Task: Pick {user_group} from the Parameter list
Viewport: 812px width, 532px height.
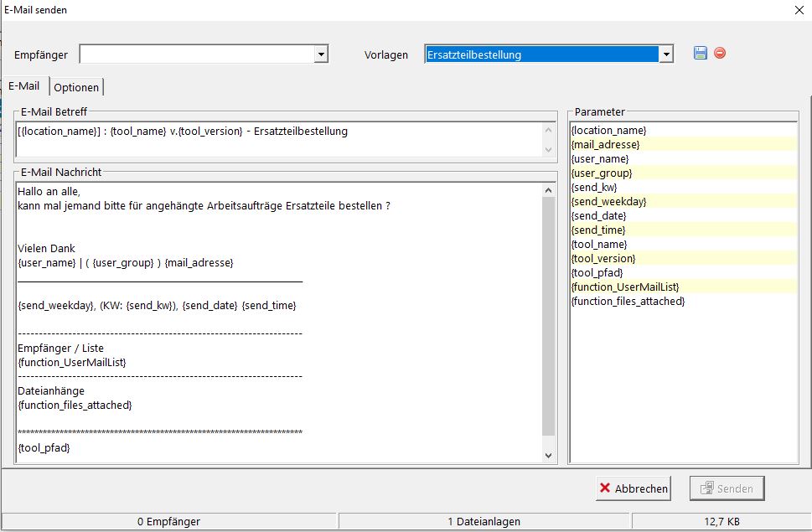Action: (602, 173)
